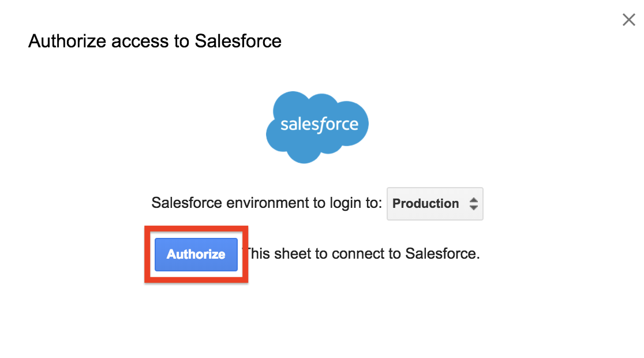Dismiss the dialog with the X icon

tap(628, 19)
